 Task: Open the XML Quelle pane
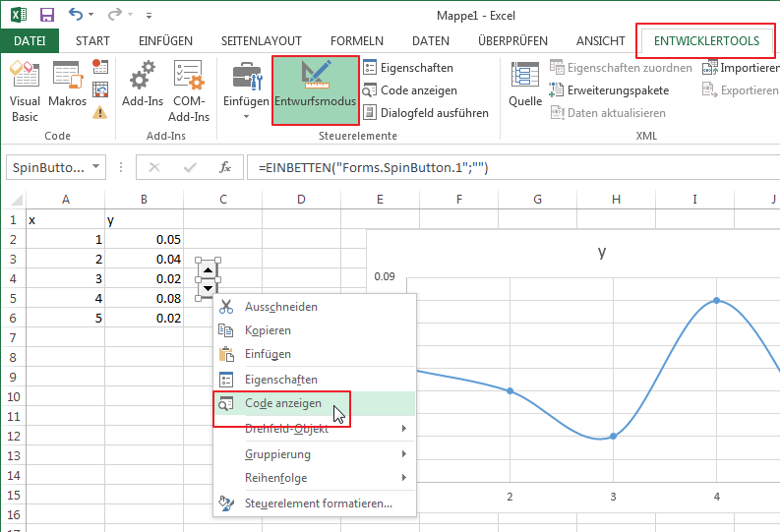tap(525, 85)
